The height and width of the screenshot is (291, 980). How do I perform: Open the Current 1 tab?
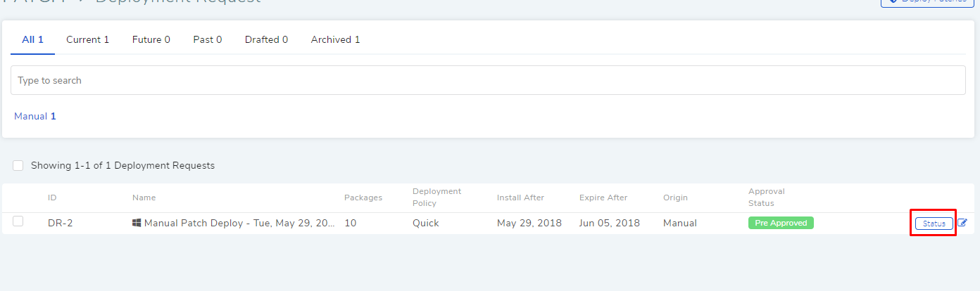[88, 39]
